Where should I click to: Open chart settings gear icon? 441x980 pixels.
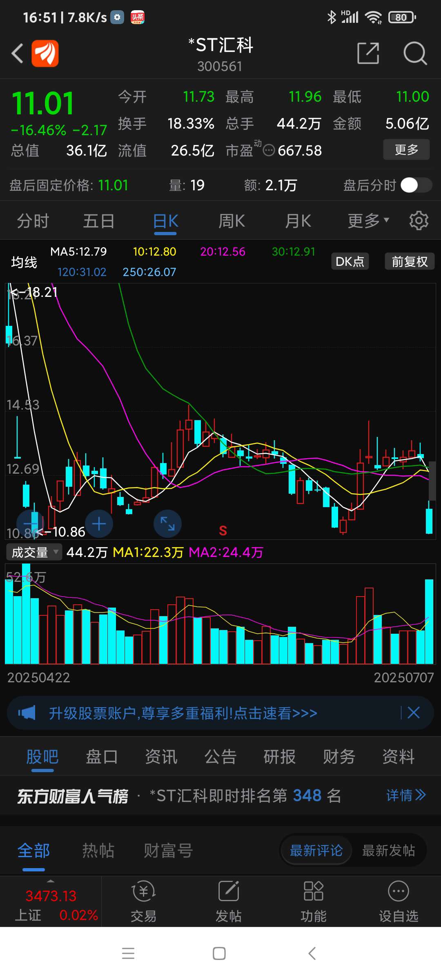click(419, 221)
